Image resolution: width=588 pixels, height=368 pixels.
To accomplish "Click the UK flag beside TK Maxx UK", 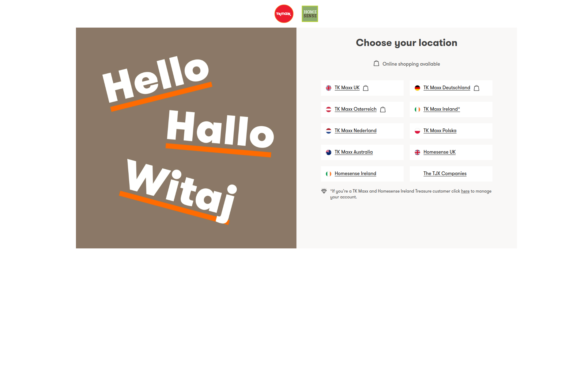I will point(329,88).
